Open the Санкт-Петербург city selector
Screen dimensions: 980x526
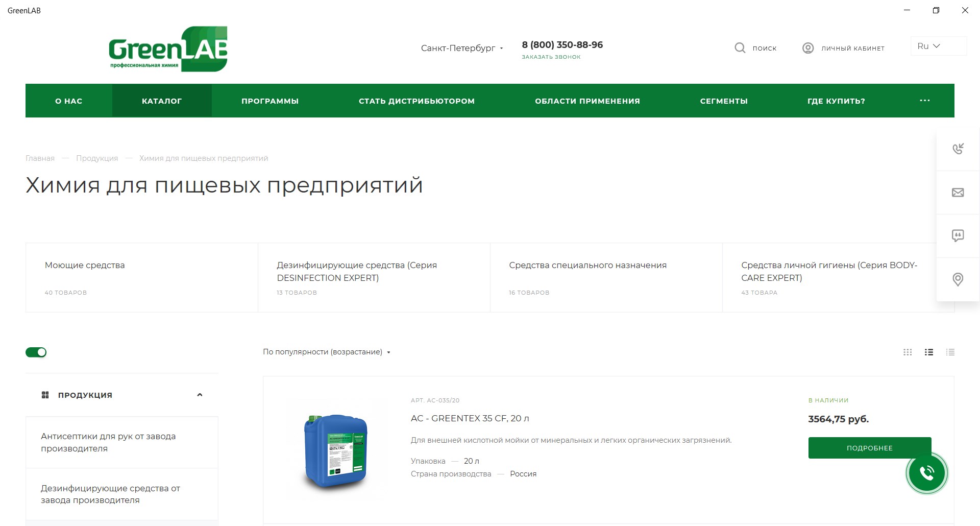coord(462,48)
